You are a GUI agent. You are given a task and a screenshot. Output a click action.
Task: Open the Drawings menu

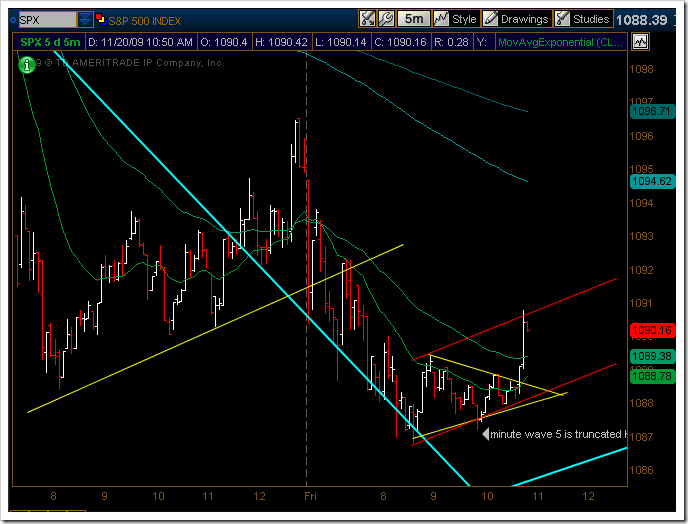click(516, 18)
